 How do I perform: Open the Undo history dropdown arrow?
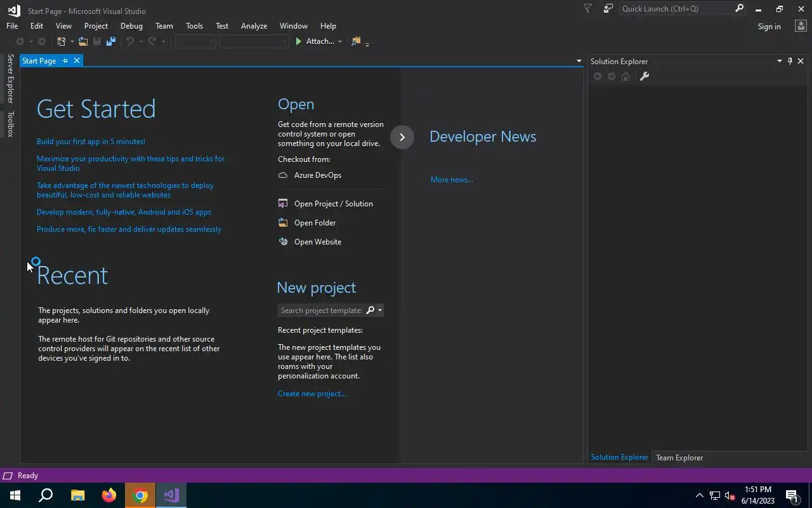(x=140, y=42)
